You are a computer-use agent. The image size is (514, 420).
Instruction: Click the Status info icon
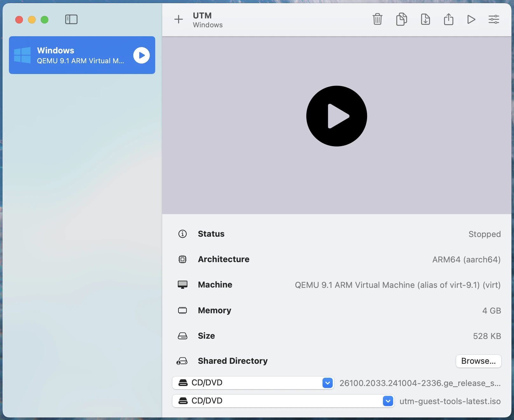point(183,234)
